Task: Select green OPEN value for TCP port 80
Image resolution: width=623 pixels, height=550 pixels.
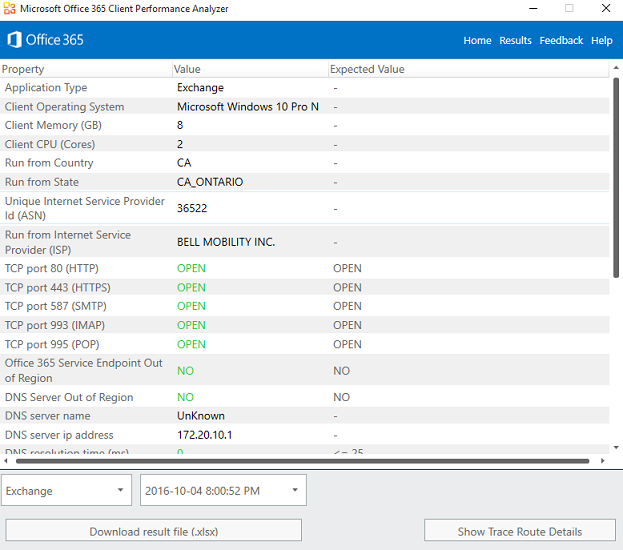Action: pyautogui.click(x=191, y=268)
